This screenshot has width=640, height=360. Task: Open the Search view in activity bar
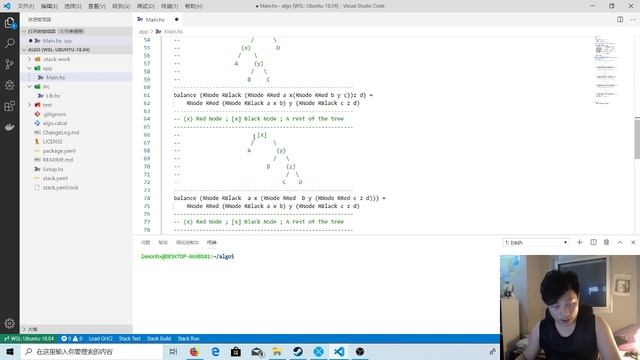(x=9, y=43)
